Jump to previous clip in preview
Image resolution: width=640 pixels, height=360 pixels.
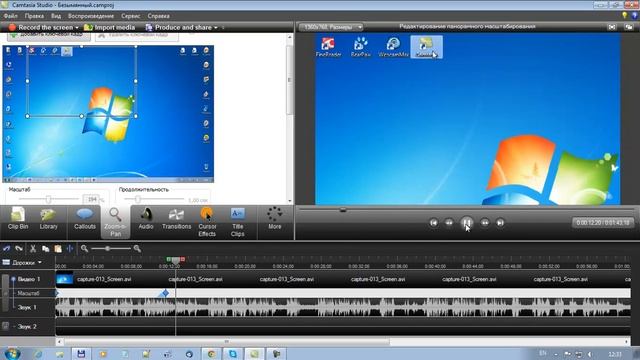(x=433, y=223)
